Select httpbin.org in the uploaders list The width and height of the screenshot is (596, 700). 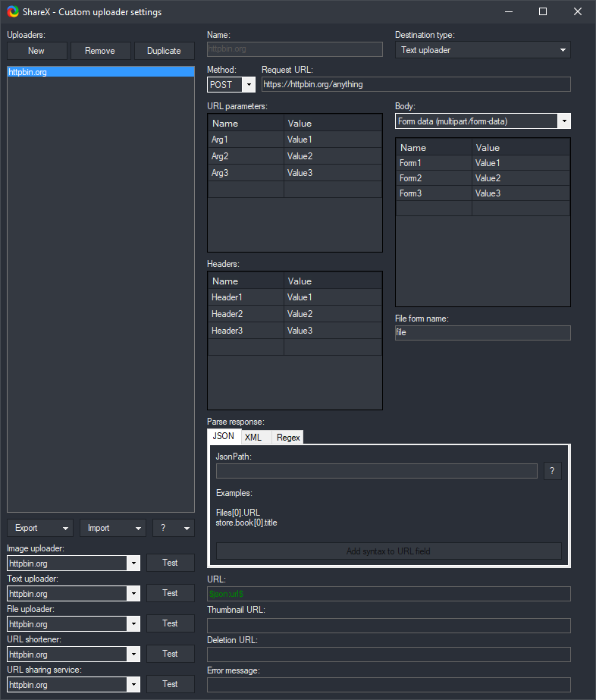100,72
